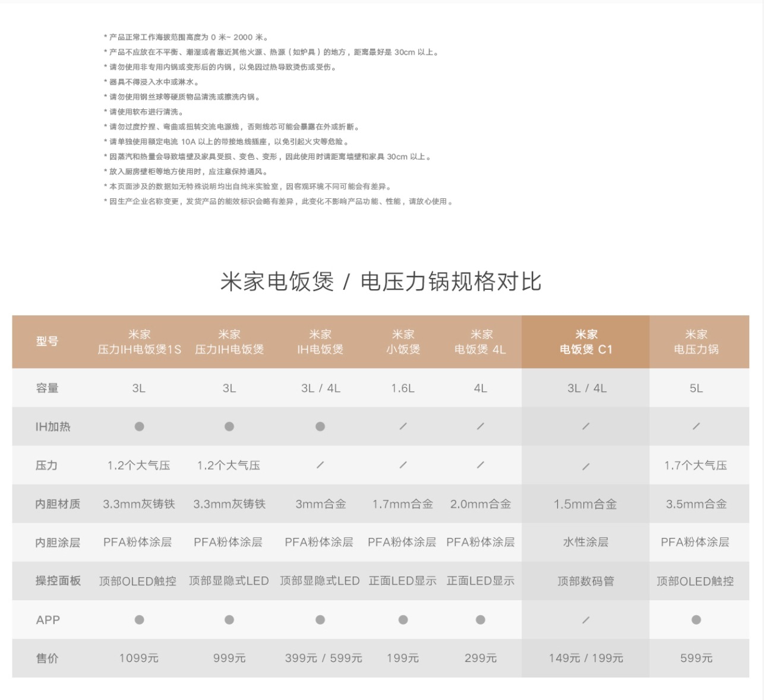
Task: Click the 599元 price of 电压力锅
Action: (x=696, y=658)
